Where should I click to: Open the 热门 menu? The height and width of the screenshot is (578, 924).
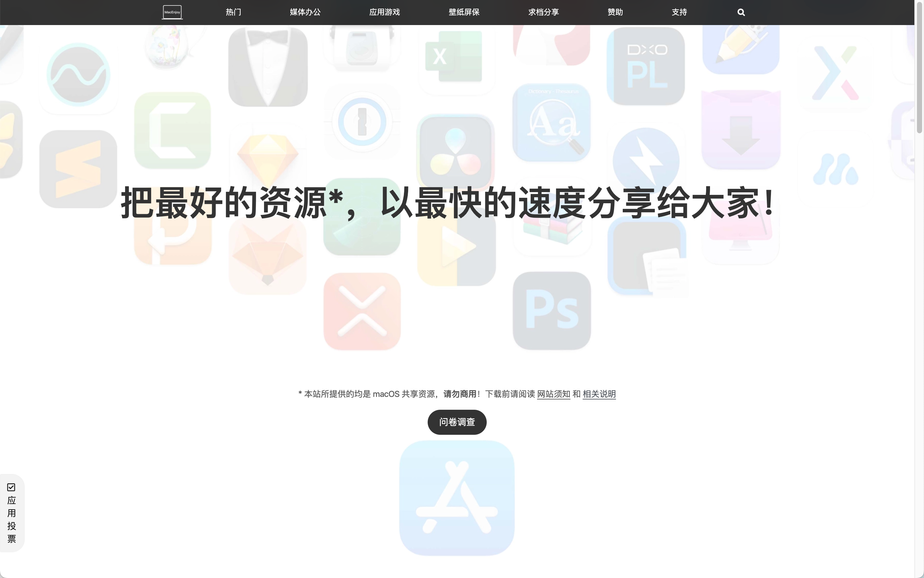(233, 12)
